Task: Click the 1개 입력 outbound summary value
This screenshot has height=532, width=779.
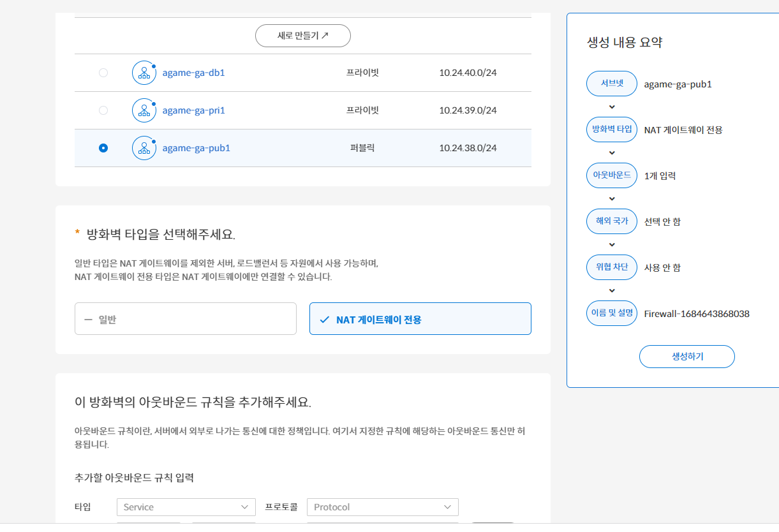Action: (660, 176)
